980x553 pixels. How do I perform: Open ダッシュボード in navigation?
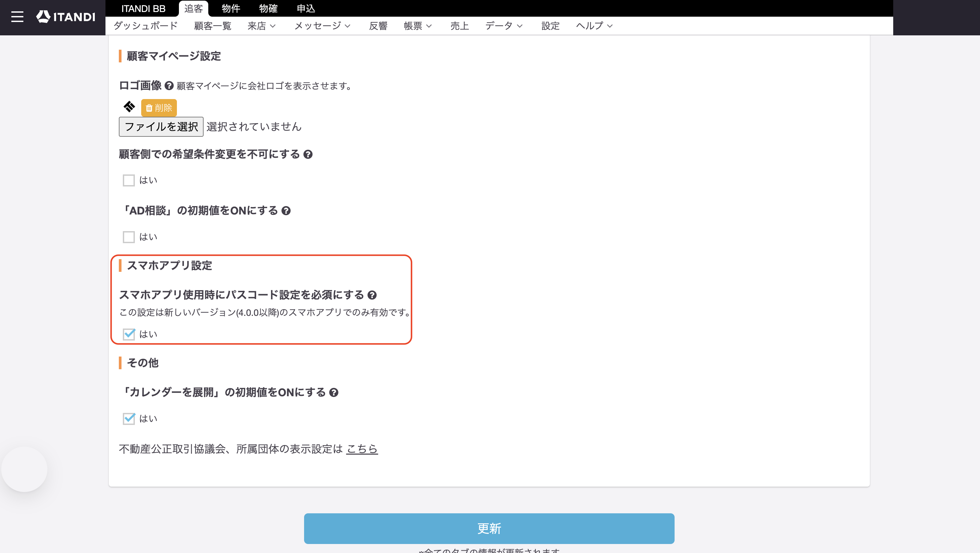click(146, 26)
